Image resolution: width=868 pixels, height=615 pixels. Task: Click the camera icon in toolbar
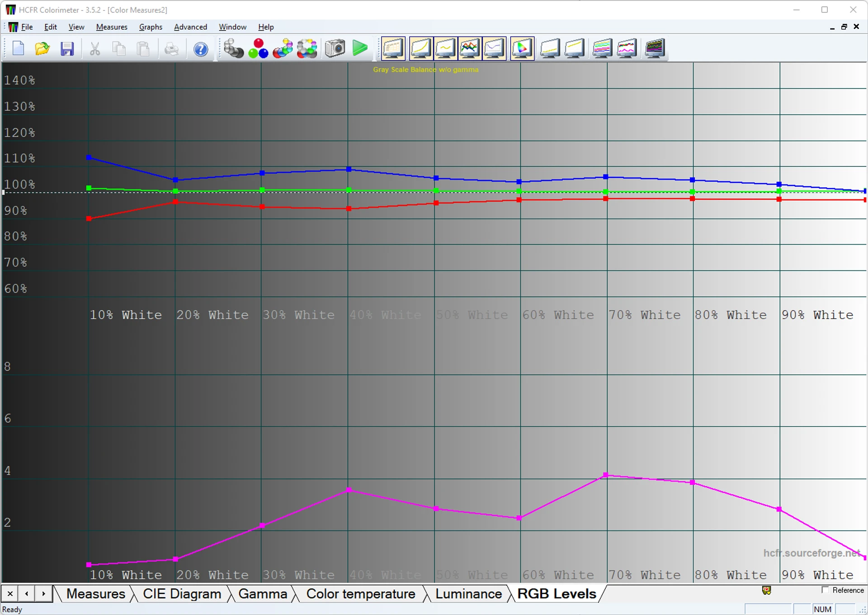click(x=335, y=48)
